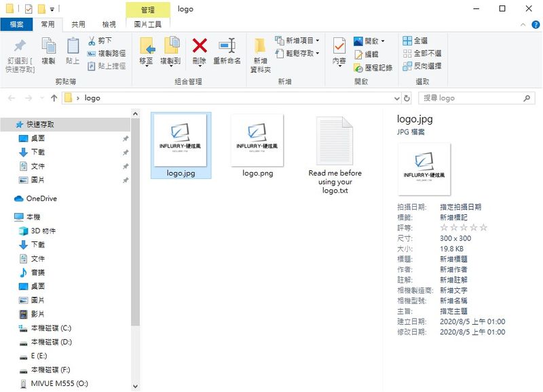
Task: Select Quick Access in the navigation pane
Action: pos(66,125)
